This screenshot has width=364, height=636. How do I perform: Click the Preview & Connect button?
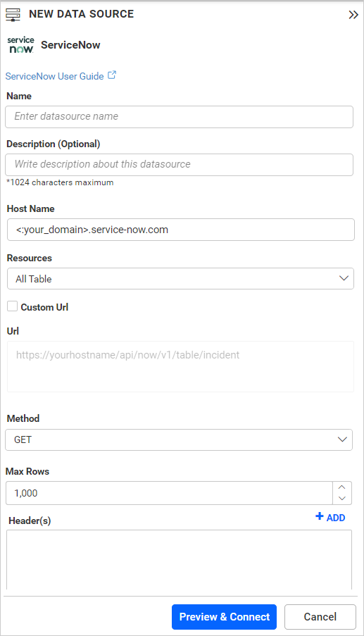(x=224, y=617)
